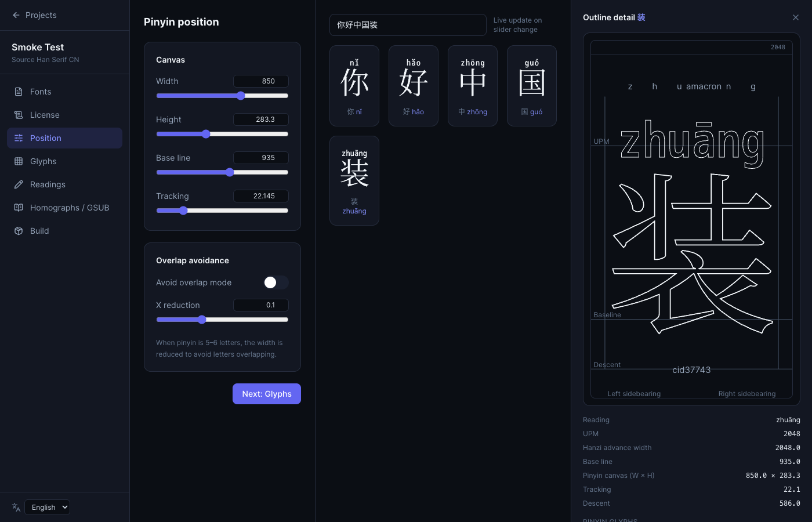Click the X reduction value field
Image resolution: width=812 pixels, height=522 pixels.
[x=261, y=305]
